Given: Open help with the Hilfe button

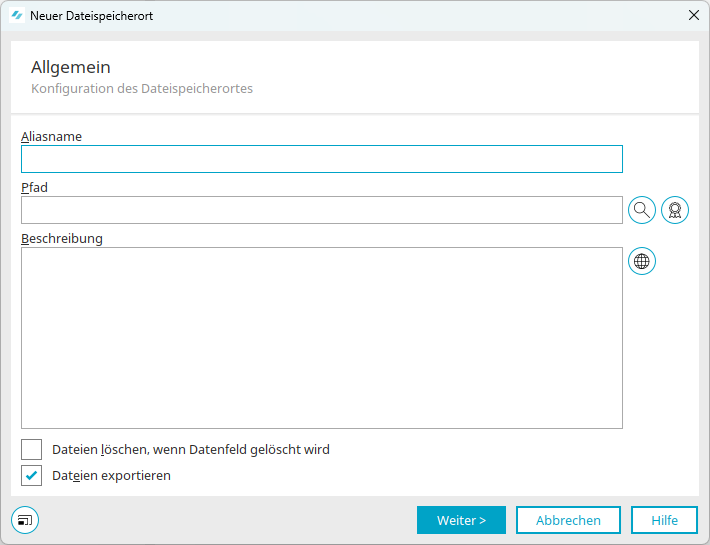Looking at the screenshot, I should click(x=664, y=520).
